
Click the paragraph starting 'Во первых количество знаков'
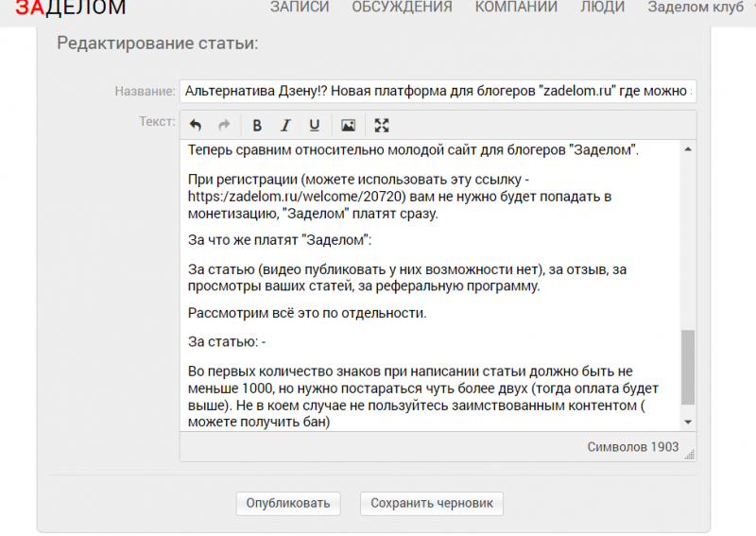pyautogui.click(x=422, y=397)
